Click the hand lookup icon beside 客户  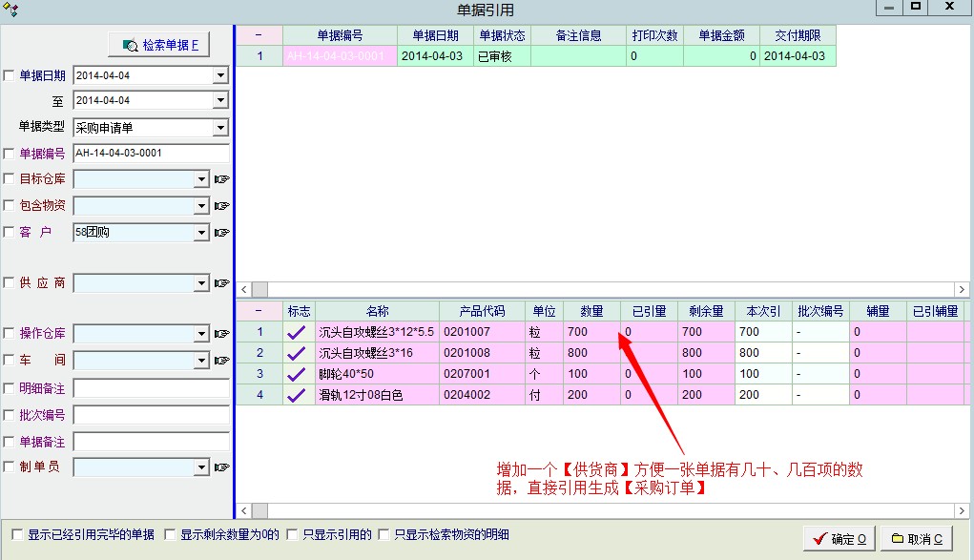tap(222, 233)
